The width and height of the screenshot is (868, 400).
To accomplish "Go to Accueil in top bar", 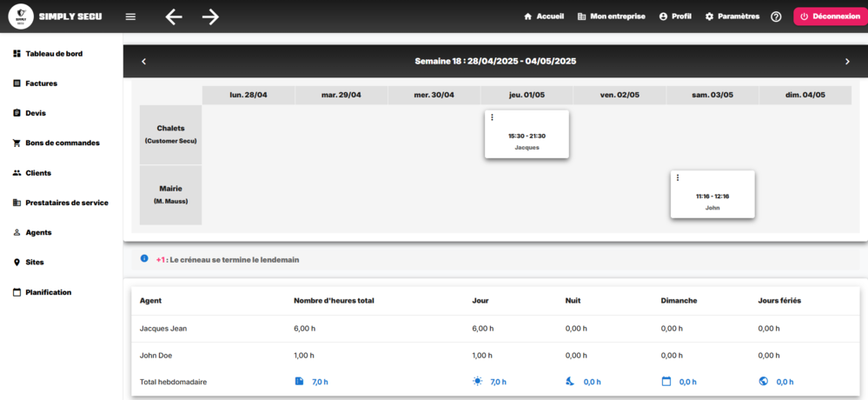I will coord(544,17).
